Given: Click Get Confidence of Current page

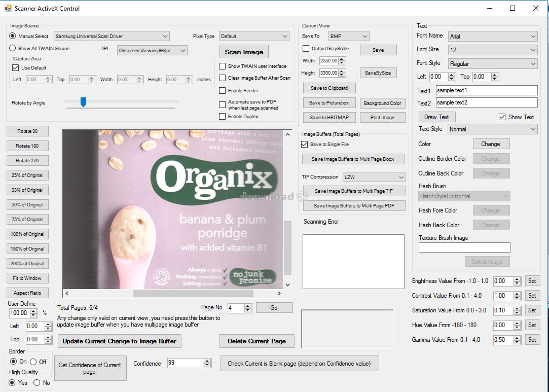Looking at the screenshot, I should (x=90, y=368).
